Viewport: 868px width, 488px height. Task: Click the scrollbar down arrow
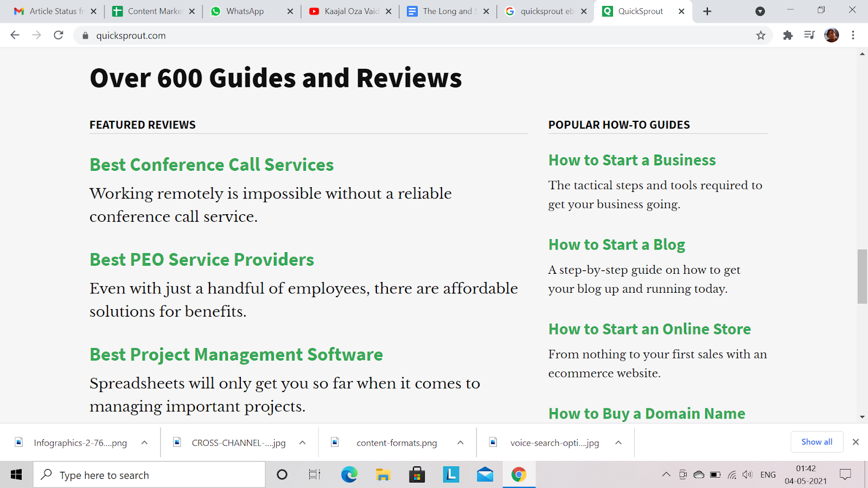pyautogui.click(x=862, y=417)
